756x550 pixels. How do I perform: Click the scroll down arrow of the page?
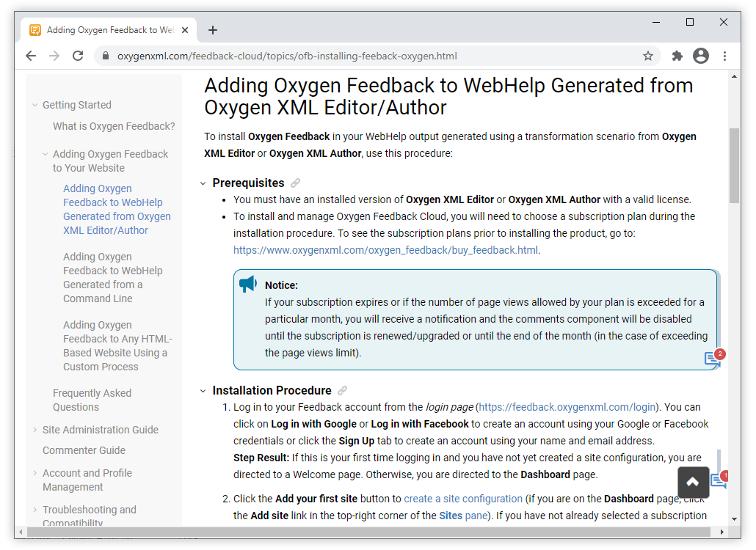tap(734, 518)
